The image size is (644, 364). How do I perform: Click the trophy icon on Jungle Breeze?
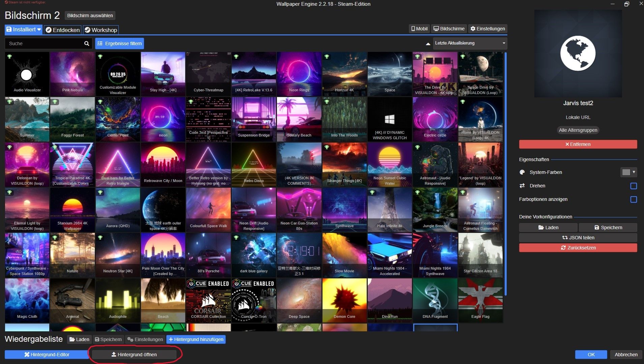[417, 192]
